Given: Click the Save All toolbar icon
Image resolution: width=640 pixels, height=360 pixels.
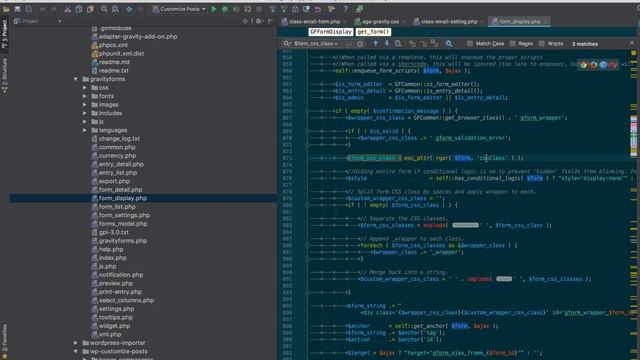Looking at the screenshot, I should click(17, 9).
